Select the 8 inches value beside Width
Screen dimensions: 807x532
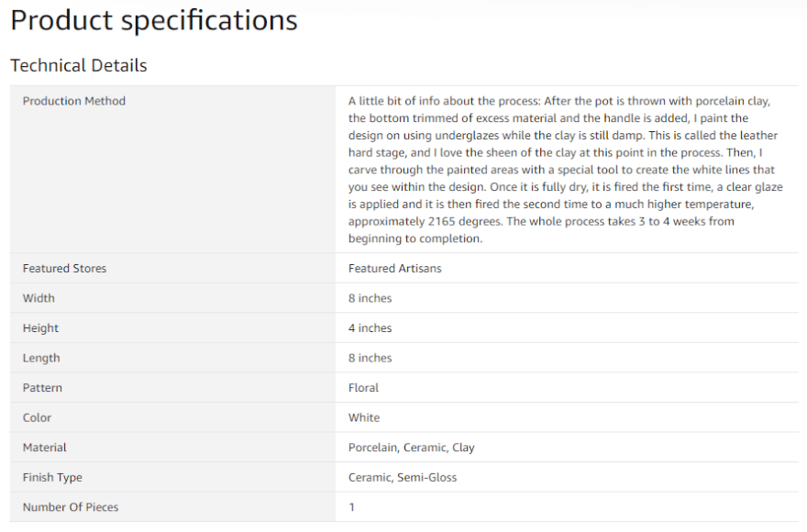point(370,298)
